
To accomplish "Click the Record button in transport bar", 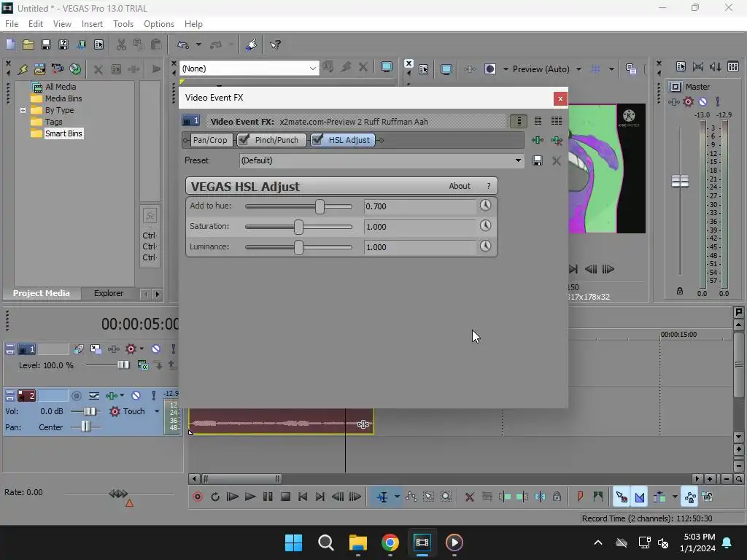I will [x=198, y=497].
